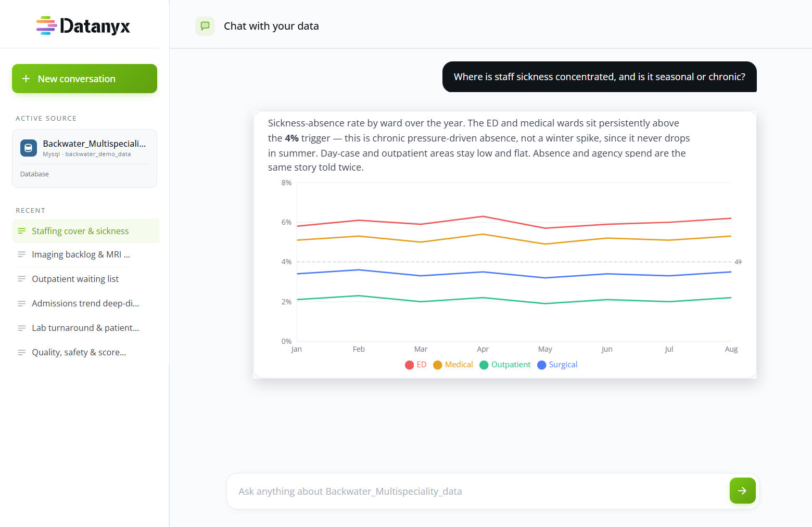This screenshot has width=812, height=527.
Task: Click the Outpatient legend label
Action: pos(511,365)
